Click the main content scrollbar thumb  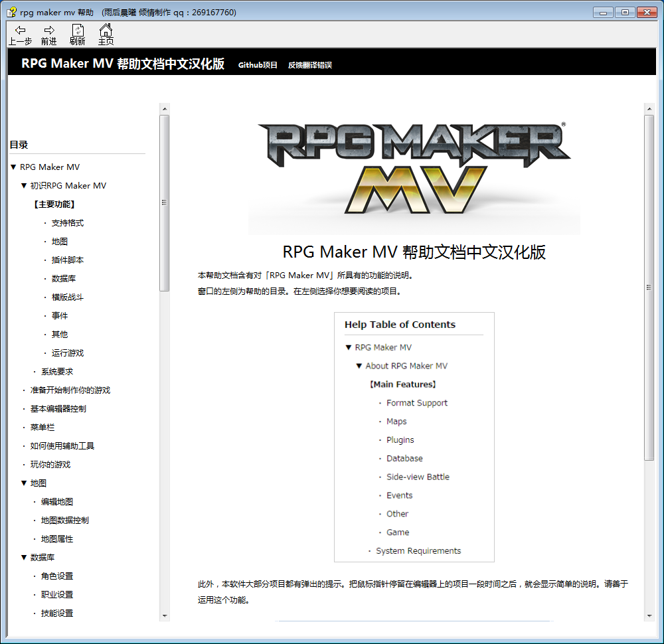click(x=649, y=288)
